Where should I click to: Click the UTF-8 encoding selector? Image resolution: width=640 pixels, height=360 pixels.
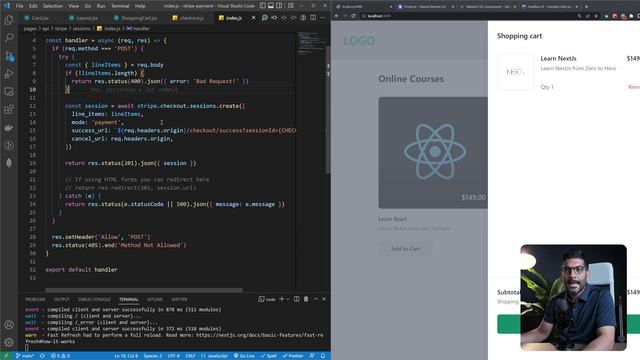tap(174, 356)
